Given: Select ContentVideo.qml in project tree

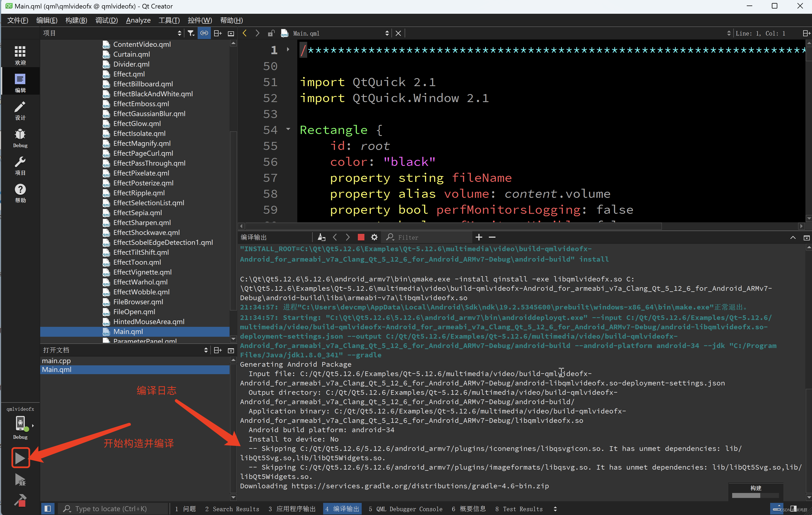Looking at the screenshot, I should click(x=142, y=44).
